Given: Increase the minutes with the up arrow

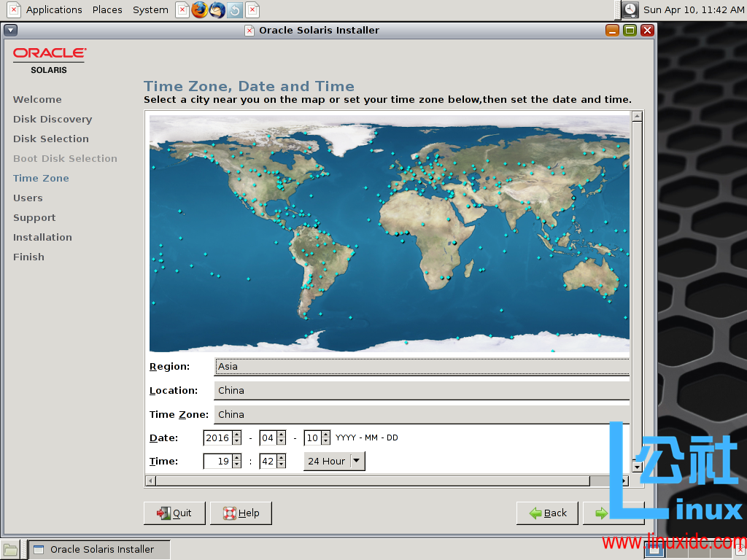Looking at the screenshot, I should [281, 458].
